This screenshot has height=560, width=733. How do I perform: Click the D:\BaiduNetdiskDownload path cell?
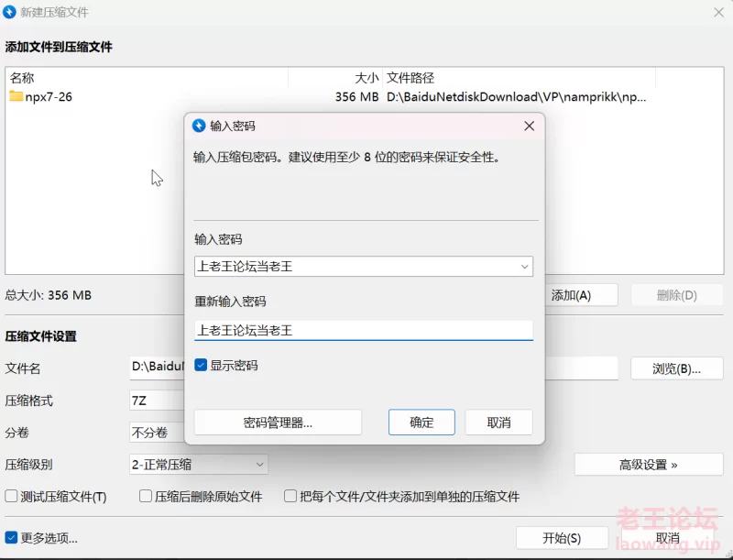[x=516, y=97]
